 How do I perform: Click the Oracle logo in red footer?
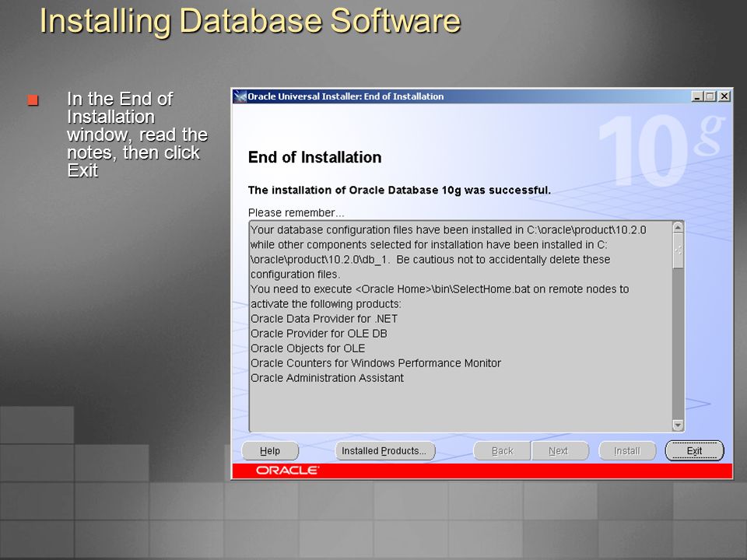(x=288, y=471)
